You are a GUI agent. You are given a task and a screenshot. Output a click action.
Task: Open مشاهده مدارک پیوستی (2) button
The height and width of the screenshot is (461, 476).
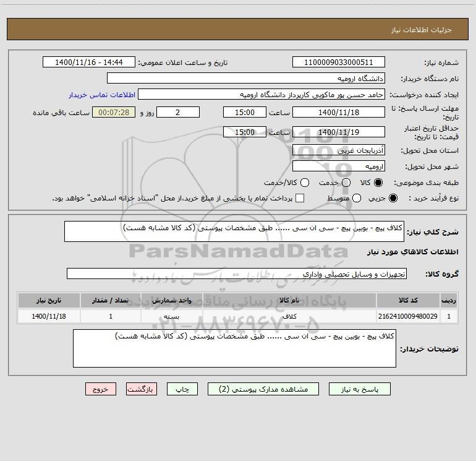[263, 389]
